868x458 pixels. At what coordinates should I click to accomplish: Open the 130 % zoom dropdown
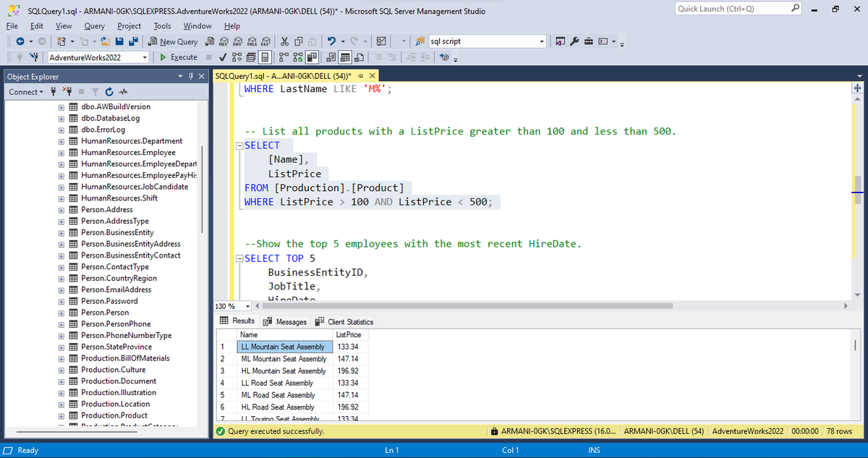pos(247,305)
